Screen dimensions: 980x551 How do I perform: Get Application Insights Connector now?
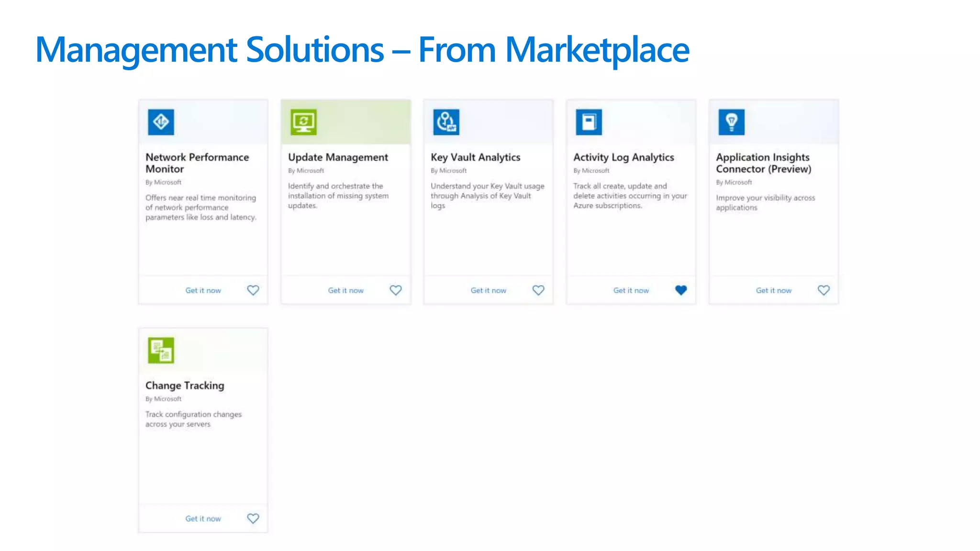click(773, 290)
